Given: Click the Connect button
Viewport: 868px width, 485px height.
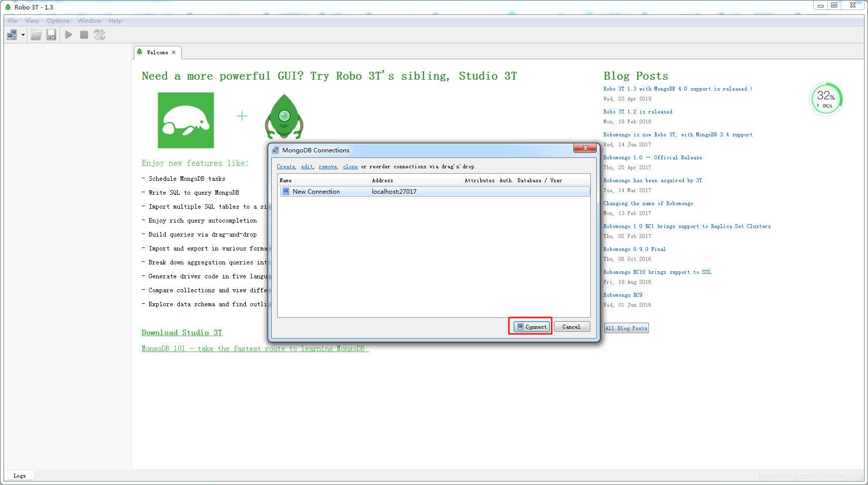Looking at the screenshot, I should [532, 327].
